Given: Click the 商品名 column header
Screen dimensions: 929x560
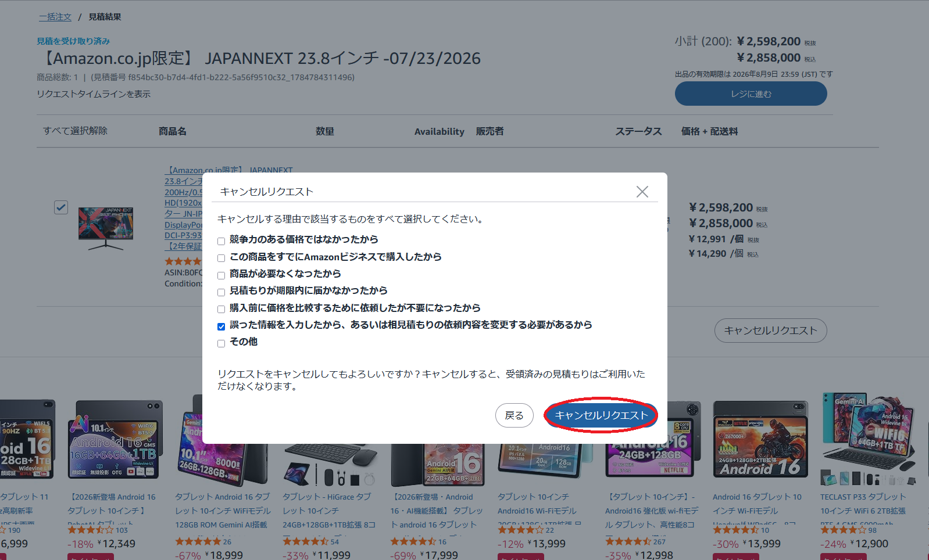Looking at the screenshot, I should pos(173,131).
